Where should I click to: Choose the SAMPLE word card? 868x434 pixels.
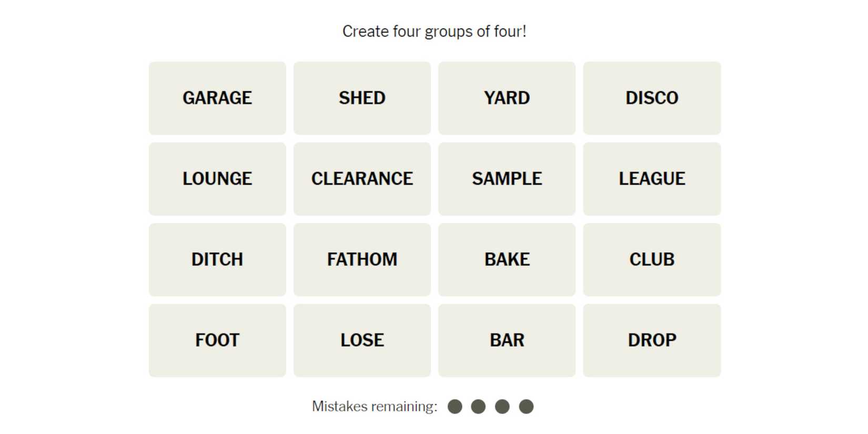507,179
